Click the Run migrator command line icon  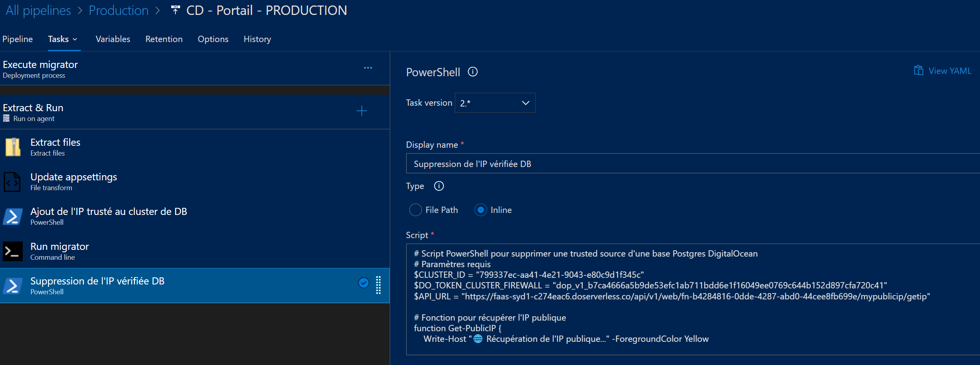pyautogui.click(x=12, y=251)
